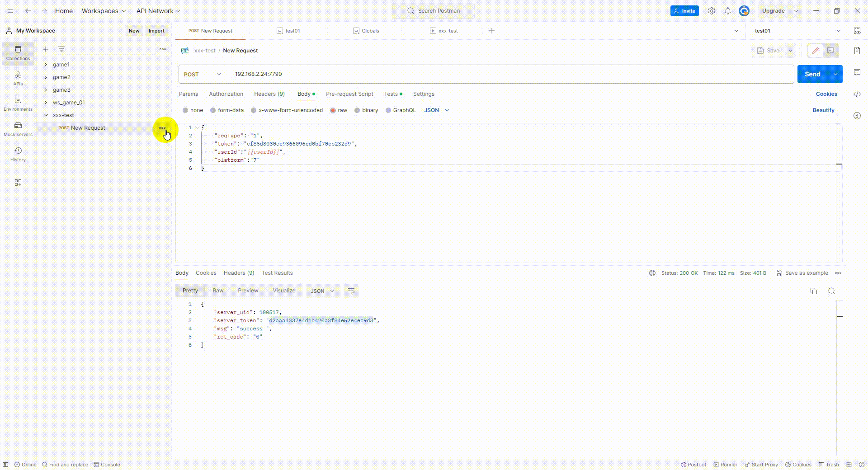The width and height of the screenshot is (868, 470).
Task: Switch to the Params tab
Action: 189,94
